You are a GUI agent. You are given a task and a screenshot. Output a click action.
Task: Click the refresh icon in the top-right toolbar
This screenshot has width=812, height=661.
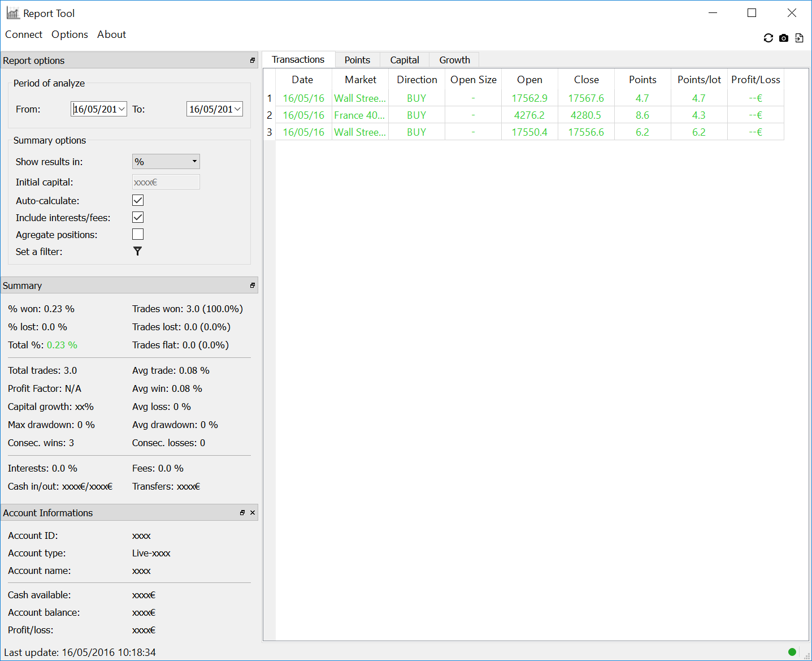768,38
